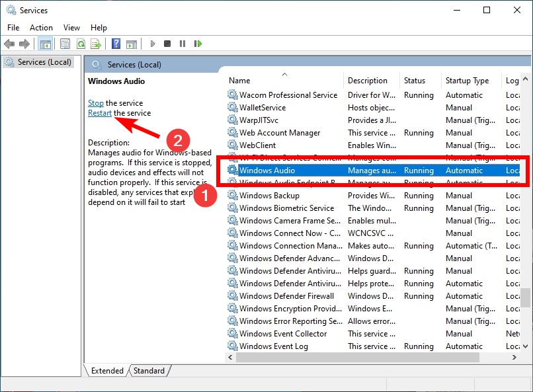Click the horizontal scrollbar thumb

tap(358, 357)
